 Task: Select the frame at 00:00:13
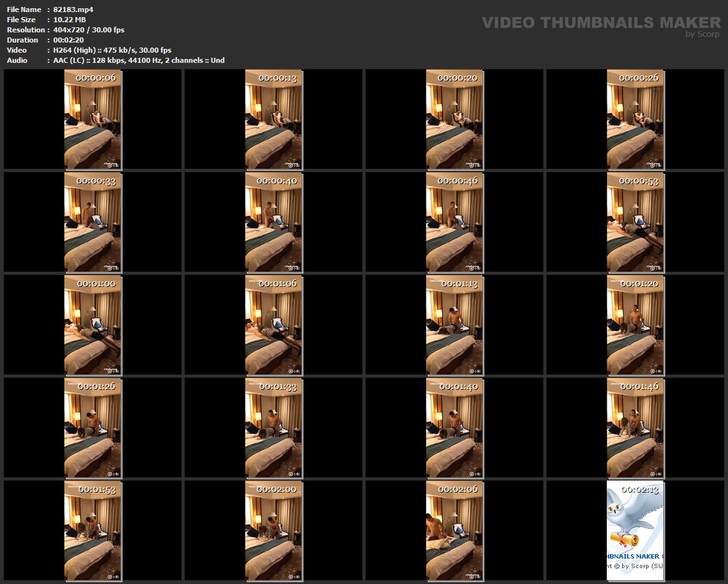[x=274, y=119]
